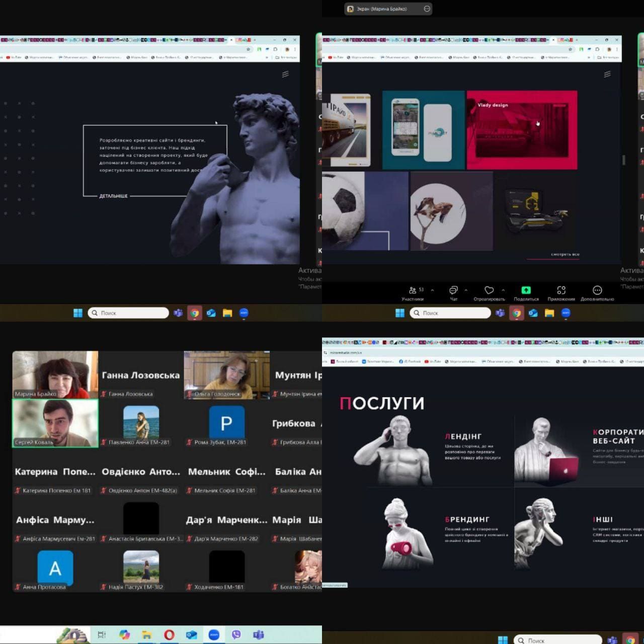Select Анфіса Мармусевич ЕМ-281 participant tile
Image resolution: width=644 pixels, height=644 pixels.
tap(55, 520)
